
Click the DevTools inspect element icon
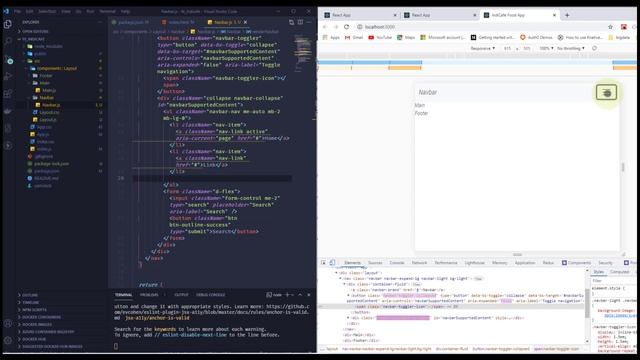323,262
